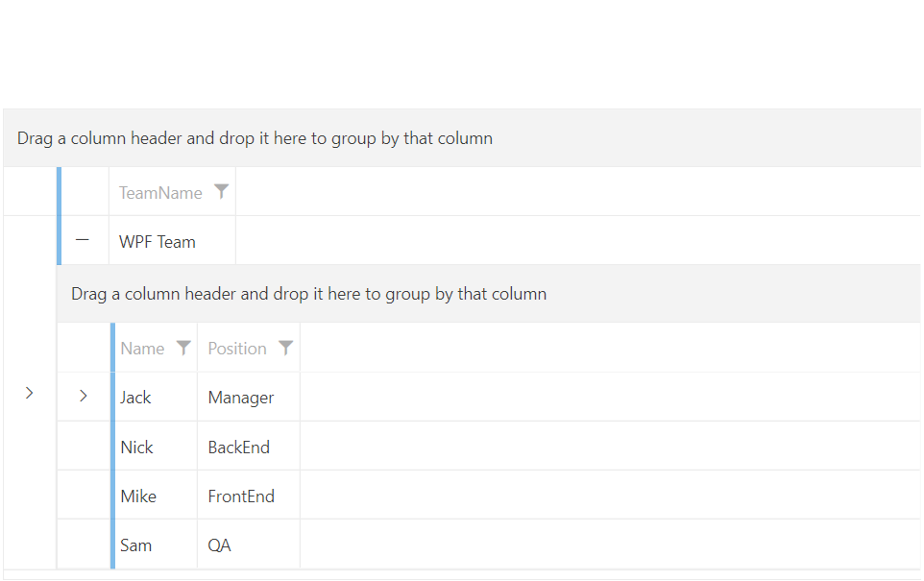Open the Position column filter icon
Viewport: 924px width, 581px height.
coord(285,348)
